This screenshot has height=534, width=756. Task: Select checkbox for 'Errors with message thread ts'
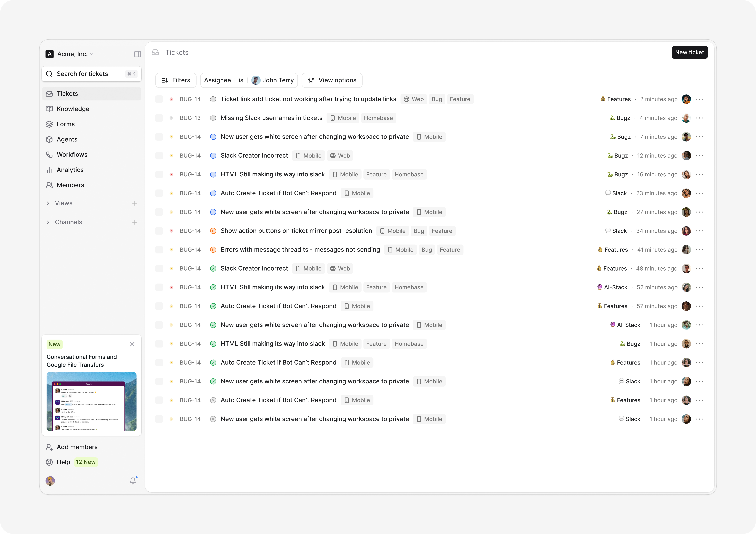(159, 250)
